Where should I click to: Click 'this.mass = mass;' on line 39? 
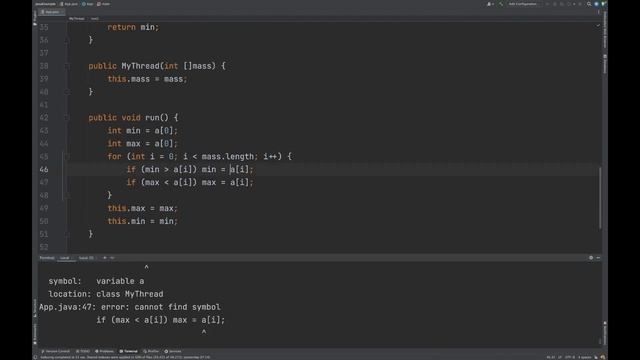(x=147, y=79)
